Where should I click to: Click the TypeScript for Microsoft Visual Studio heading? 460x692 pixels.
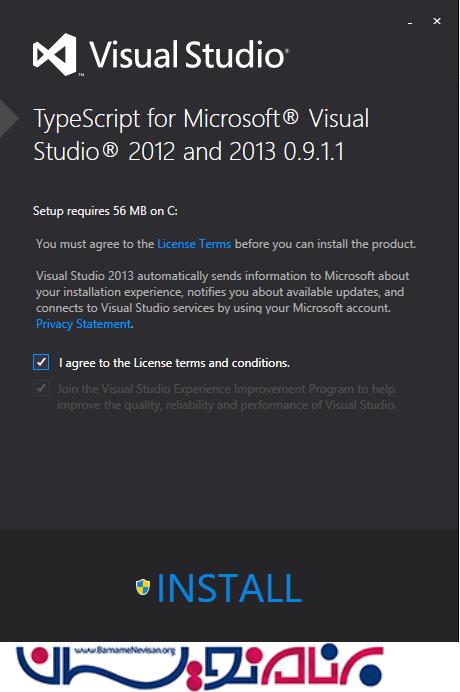click(201, 135)
